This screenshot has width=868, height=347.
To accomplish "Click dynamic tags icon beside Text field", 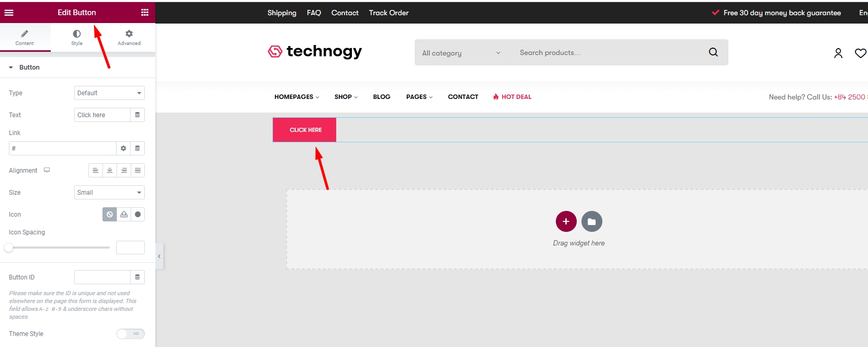I will tap(138, 115).
